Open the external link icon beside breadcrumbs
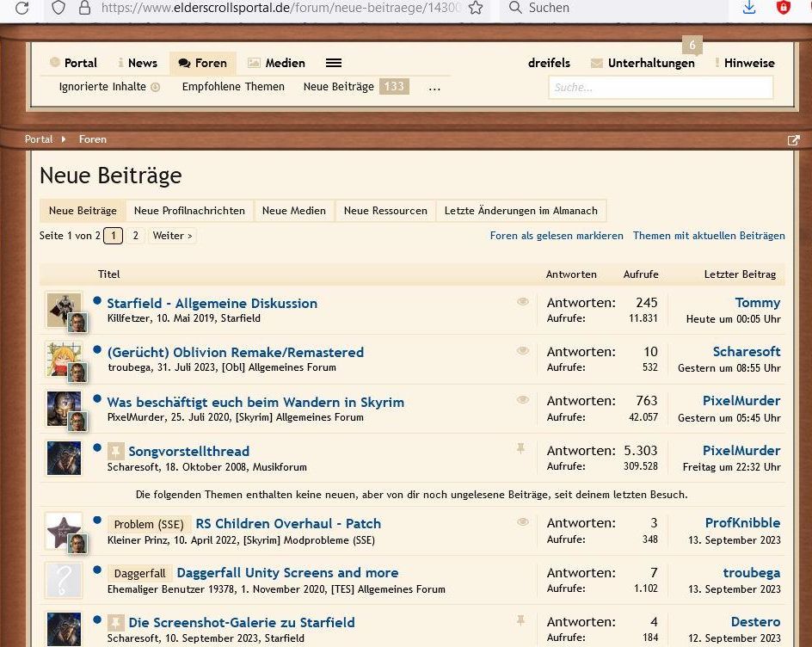812x647 pixels. coord(793,139)
